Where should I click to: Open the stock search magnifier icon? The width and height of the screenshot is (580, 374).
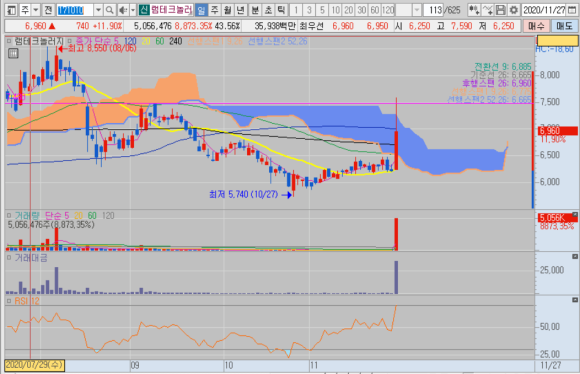tap(109, 10)
